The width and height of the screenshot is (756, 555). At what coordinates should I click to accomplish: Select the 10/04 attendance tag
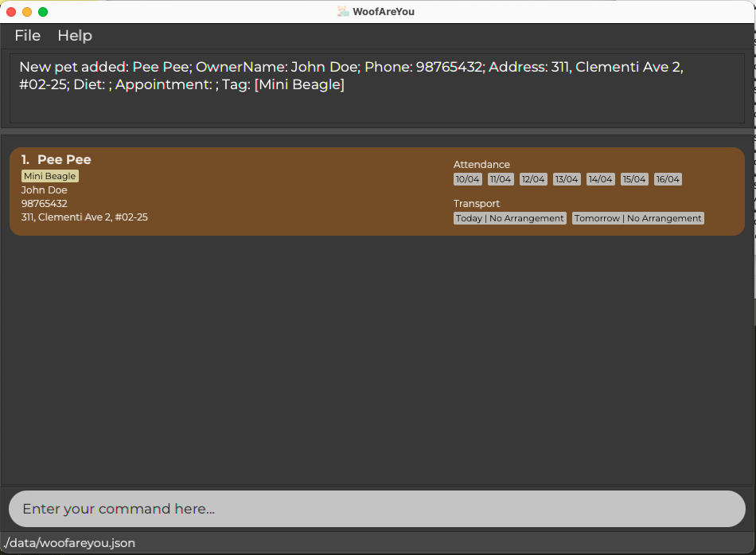(467, 179)
